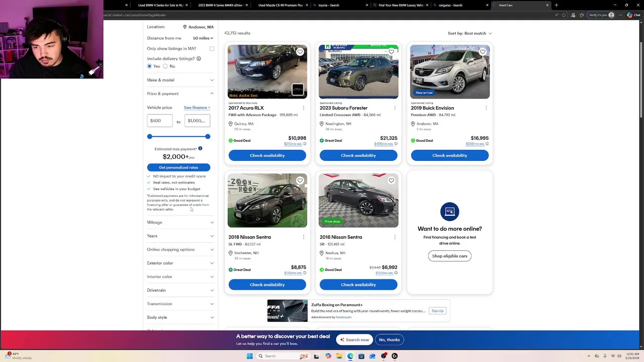Expand the Years filter

click(x=180, y=236)
